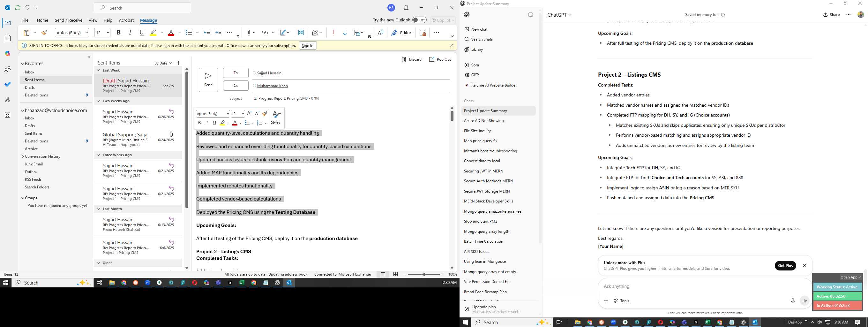This screenshot has width=868, height=327.
Task: Toggle Italic in the Outlook ribbon
Action: click(x=130, y=33)
